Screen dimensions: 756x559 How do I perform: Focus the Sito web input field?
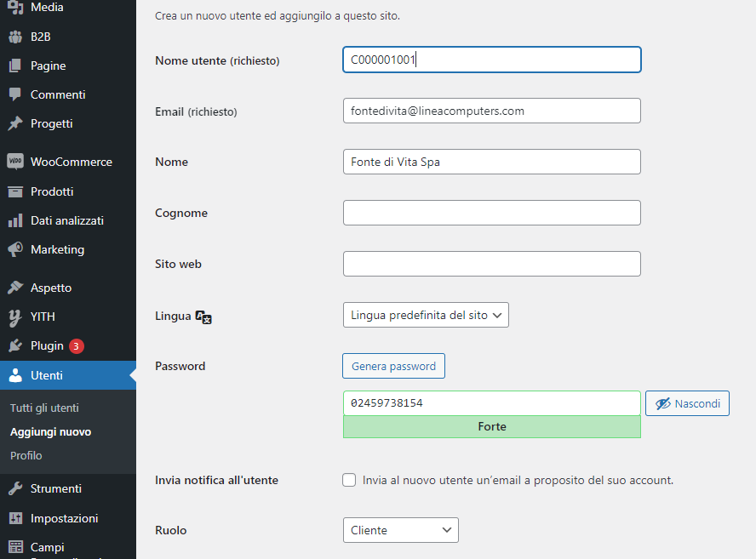491,264
